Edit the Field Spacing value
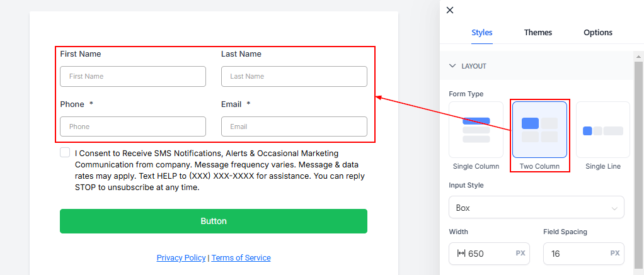Screen dimensions: 644x275 click(x=575, y=254)
